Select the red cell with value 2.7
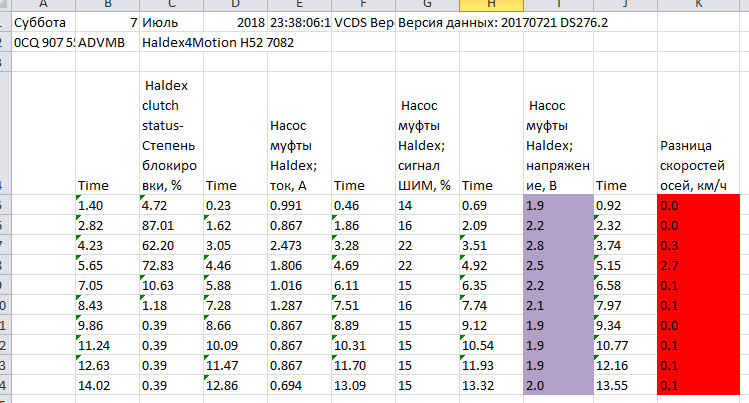This screenshot has height=403, width=749. coord(698,265)
